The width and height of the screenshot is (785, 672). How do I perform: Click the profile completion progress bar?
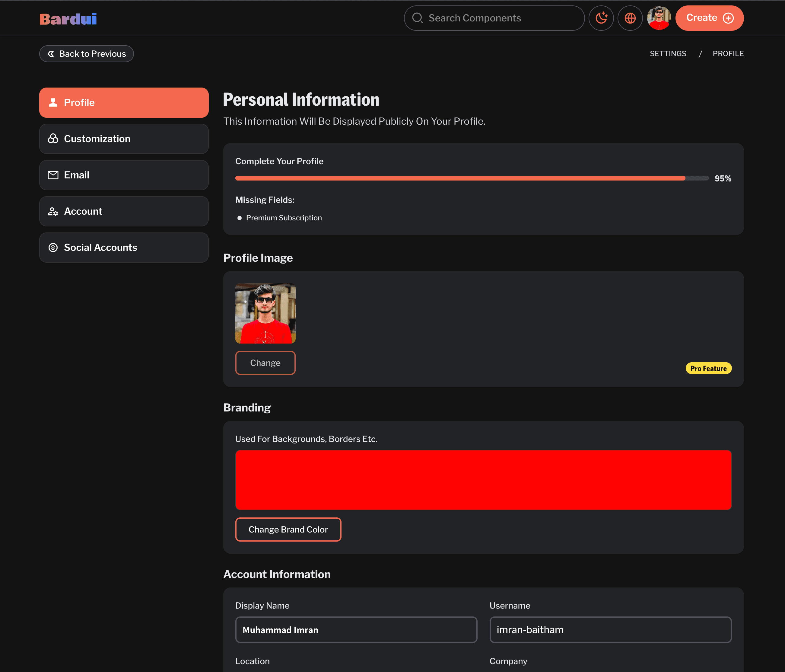click(x=472, y=178)
